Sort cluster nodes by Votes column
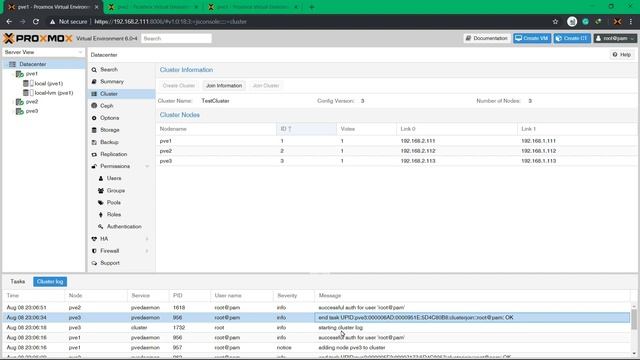Image resolution: width=640 pixels, height=360 pixels. point(367,129)
